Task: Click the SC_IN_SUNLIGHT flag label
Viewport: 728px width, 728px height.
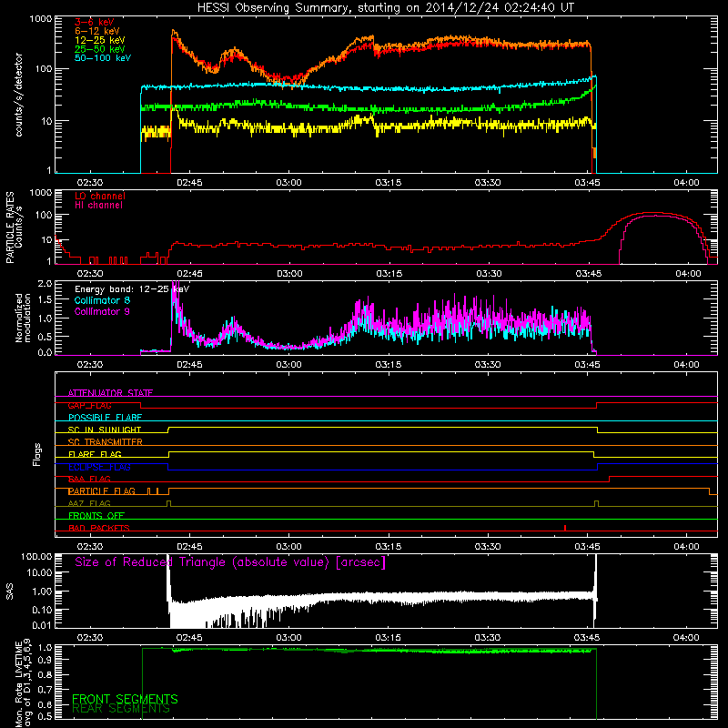Action: pyautogui.click(x=105, y=430)
